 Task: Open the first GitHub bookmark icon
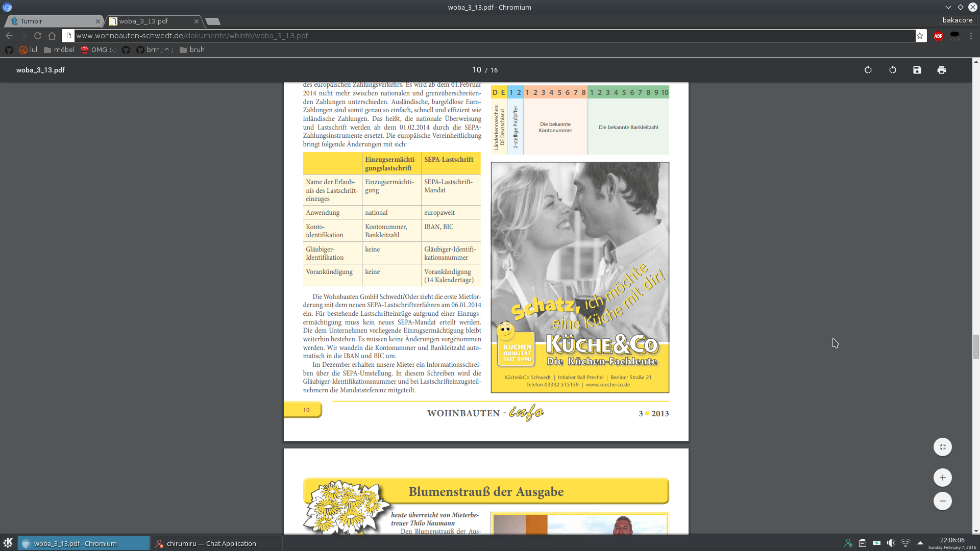9,49
